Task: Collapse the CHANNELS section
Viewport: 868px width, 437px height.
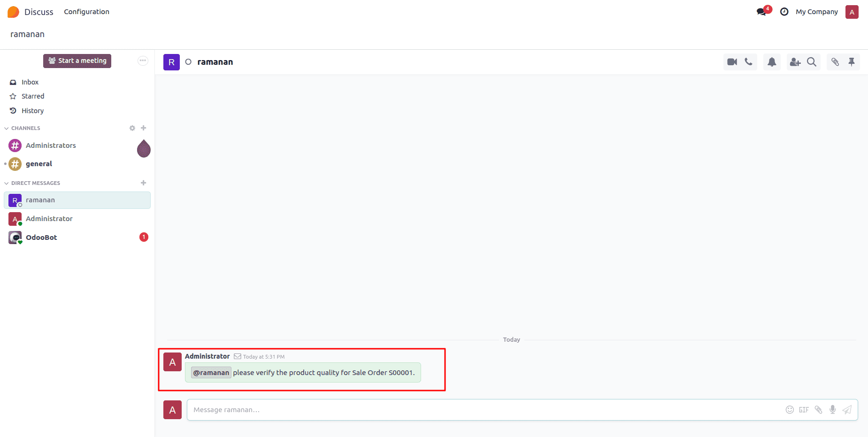Action: point(6,128)
